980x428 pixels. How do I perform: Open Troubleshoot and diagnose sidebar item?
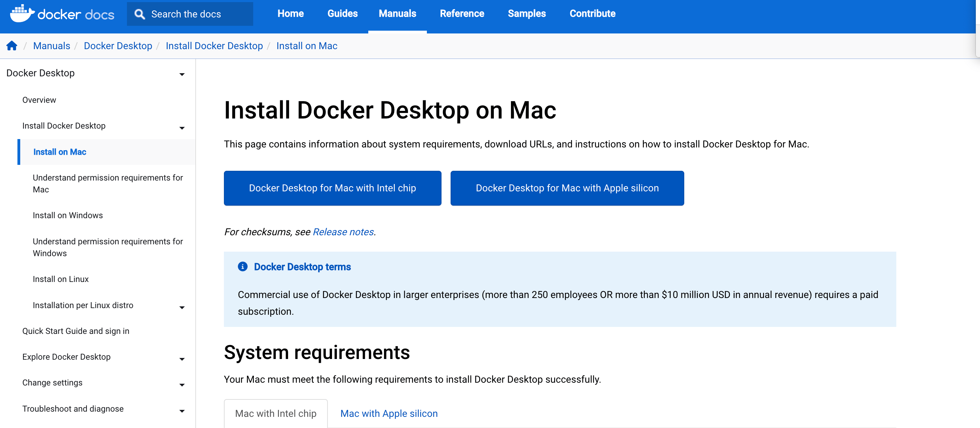pos(73,408)
